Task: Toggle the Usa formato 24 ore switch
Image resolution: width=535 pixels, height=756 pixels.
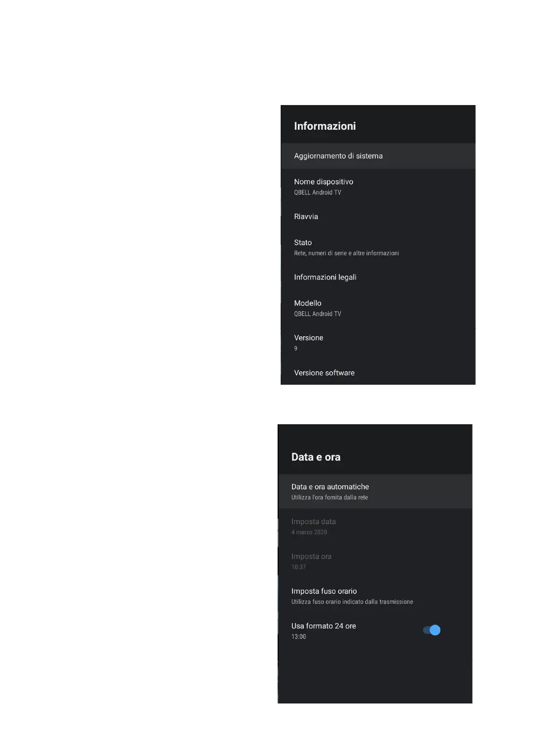Action: [x=432, y=630]
